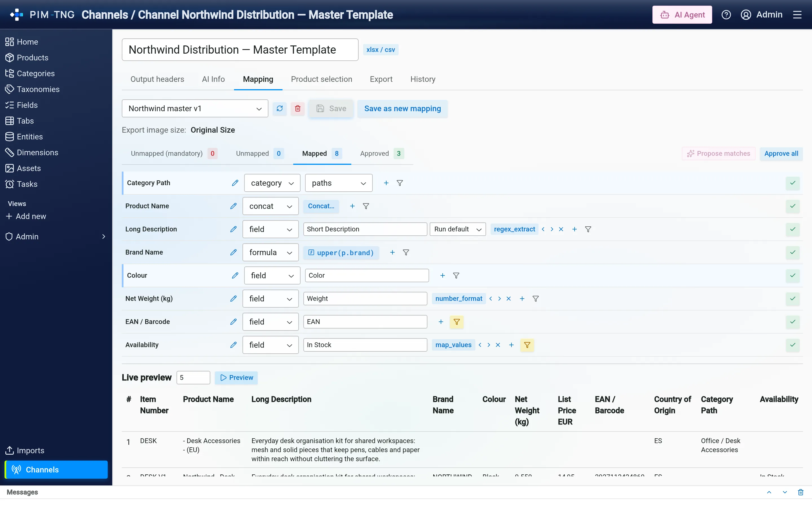Clear messages with the trash icon
The image size is (812, 508).
point(801,492)
